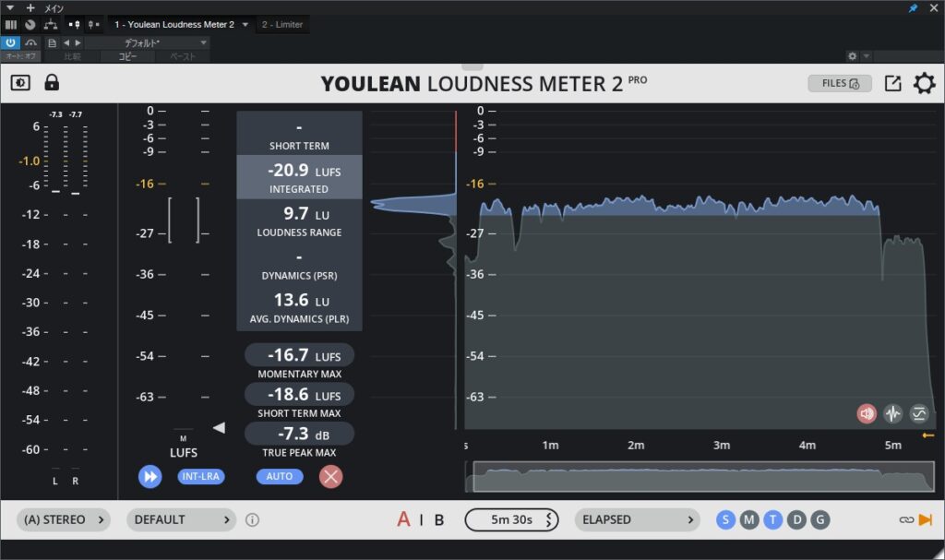
Task: Toggle the S short-term graph button
Action: [725, 519]
